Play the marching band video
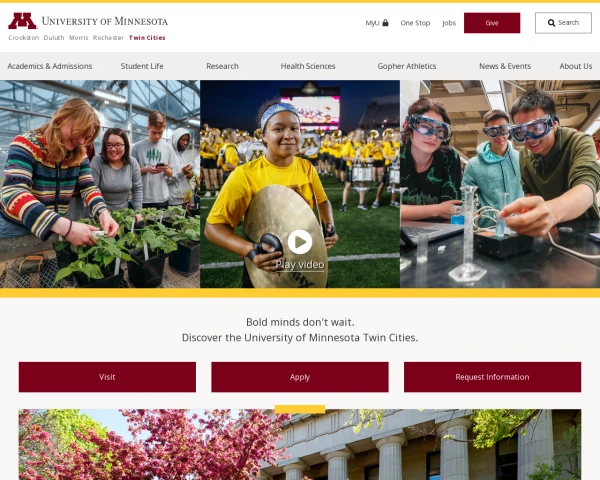 click(x=300, y=242)
